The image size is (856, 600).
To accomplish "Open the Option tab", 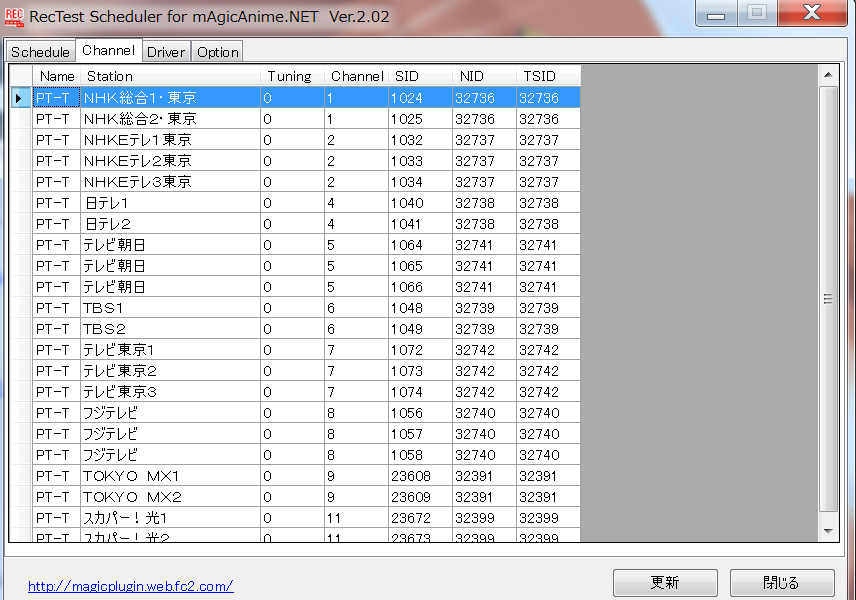I will coord(217,52).
